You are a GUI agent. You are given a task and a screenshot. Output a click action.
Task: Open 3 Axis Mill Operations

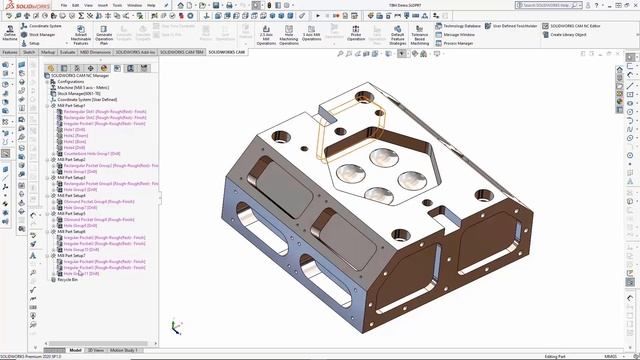(311, 33)
